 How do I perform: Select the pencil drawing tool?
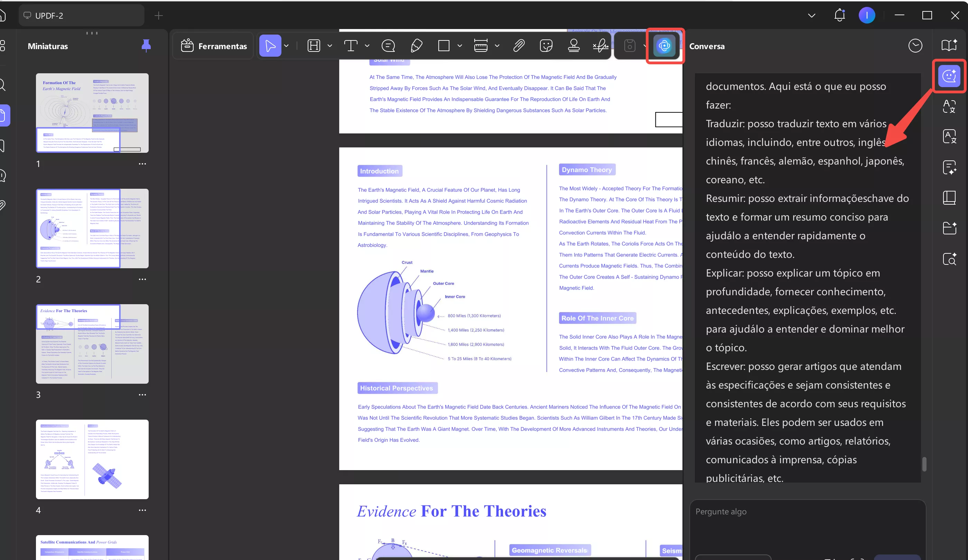pos(416,46)
